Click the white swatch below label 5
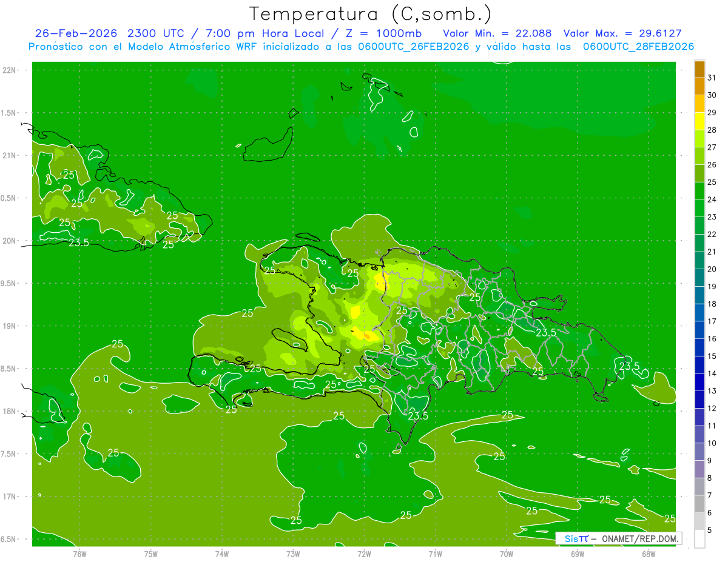The height and width of the screenshot is (562, 728). pyautogui.click(x=699, y=538)
